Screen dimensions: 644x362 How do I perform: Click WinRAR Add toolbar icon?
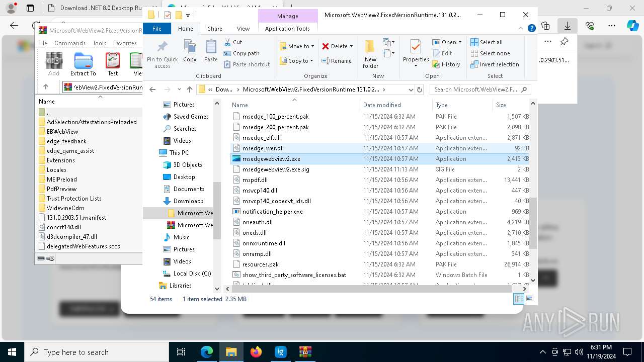click(54, 64)
